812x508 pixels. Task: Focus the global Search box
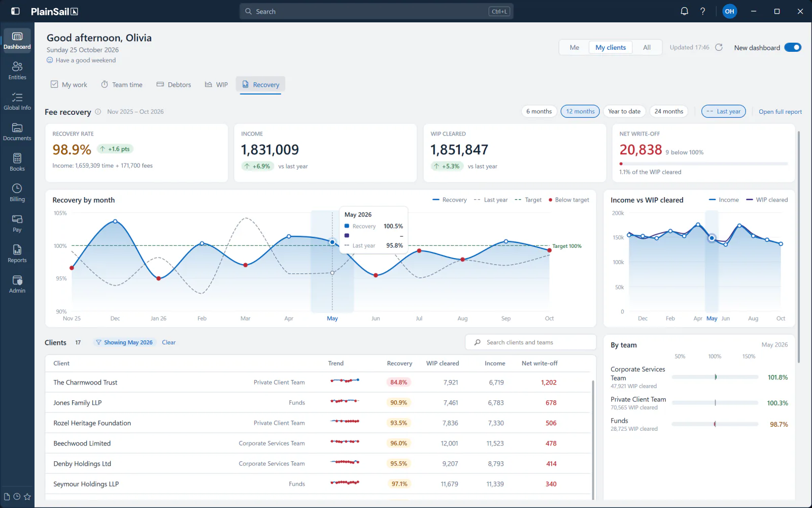coord(377,11)
